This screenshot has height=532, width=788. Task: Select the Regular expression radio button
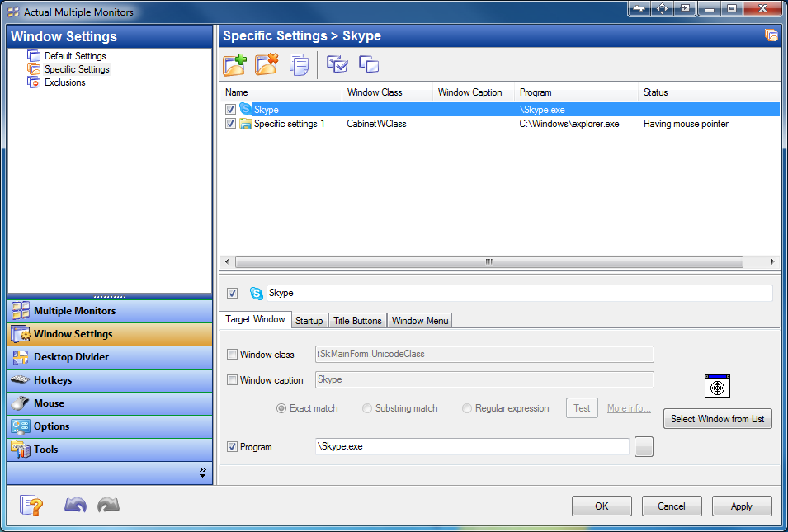(467, 408)
